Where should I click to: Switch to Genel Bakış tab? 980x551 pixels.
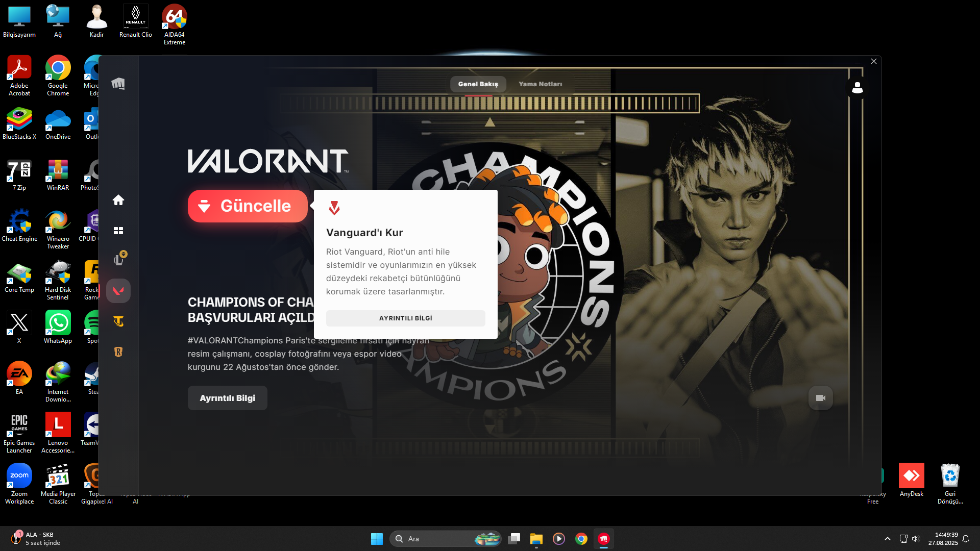pyautogui.click(x=478, y=84)
